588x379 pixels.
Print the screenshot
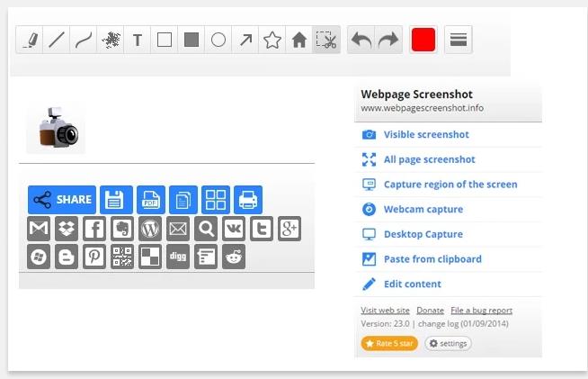248,200
